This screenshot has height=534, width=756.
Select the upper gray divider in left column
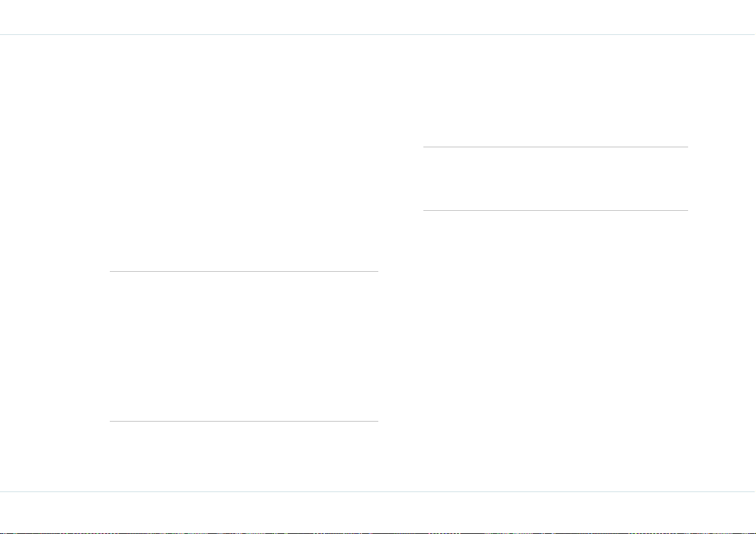click(244, 272)
